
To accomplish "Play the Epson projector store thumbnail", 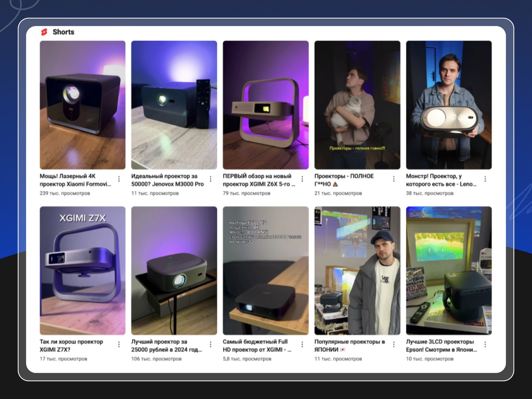I will (x=449, y=270).
